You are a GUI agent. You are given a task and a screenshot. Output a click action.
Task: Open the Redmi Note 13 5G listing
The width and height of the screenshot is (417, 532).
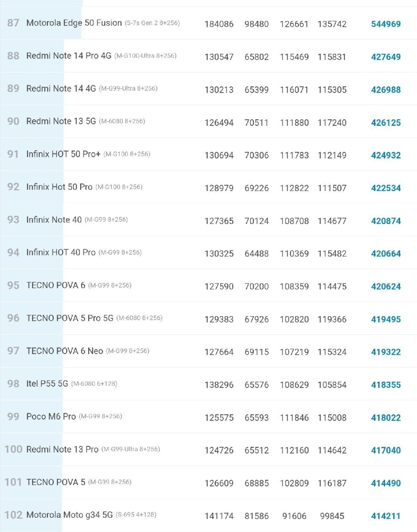pos(61,121)
